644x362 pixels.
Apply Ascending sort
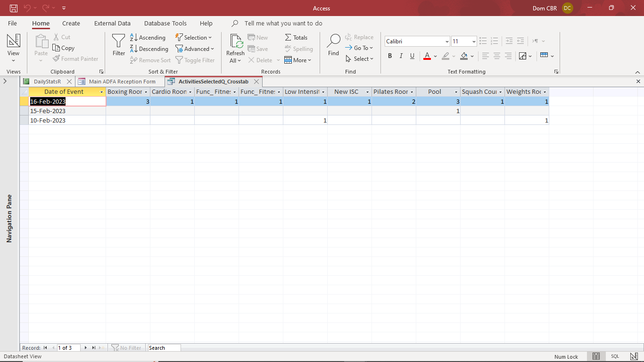click(148, 37)
